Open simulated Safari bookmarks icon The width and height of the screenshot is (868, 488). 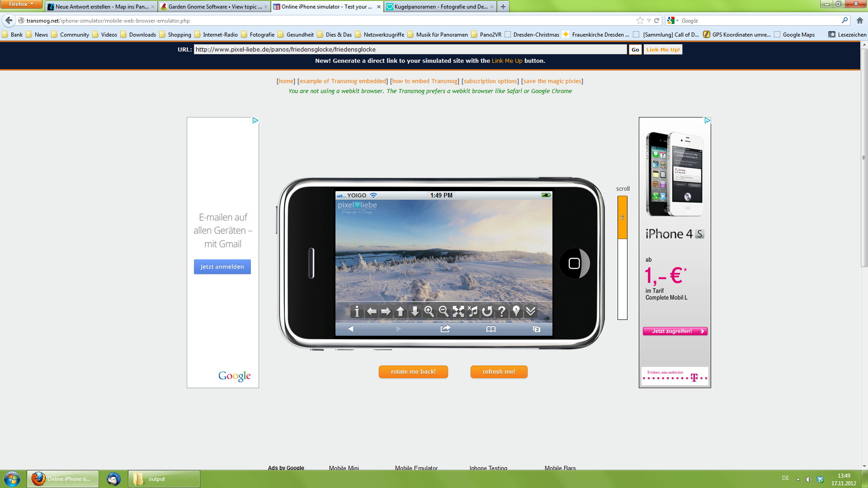491,329
